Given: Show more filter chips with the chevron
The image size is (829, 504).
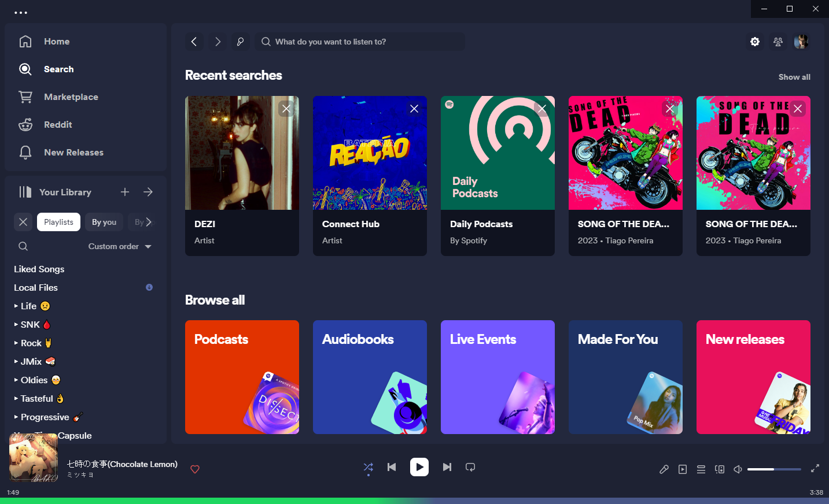Looking at the screenshot, I should click(149, 222).
